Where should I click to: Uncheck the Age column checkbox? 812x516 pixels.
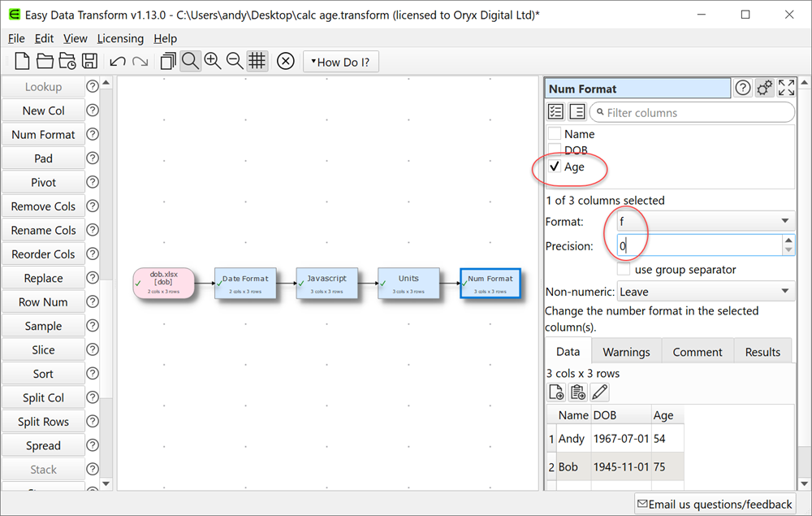555,165
